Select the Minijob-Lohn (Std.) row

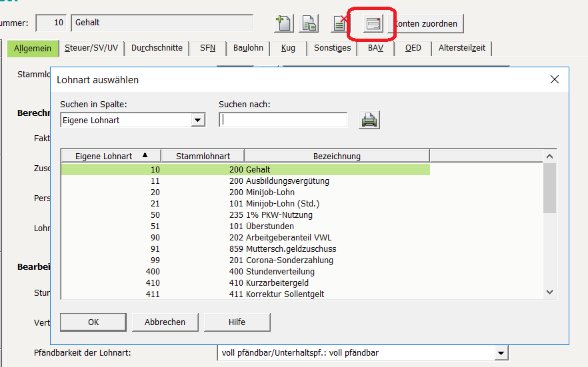point(245,204)
